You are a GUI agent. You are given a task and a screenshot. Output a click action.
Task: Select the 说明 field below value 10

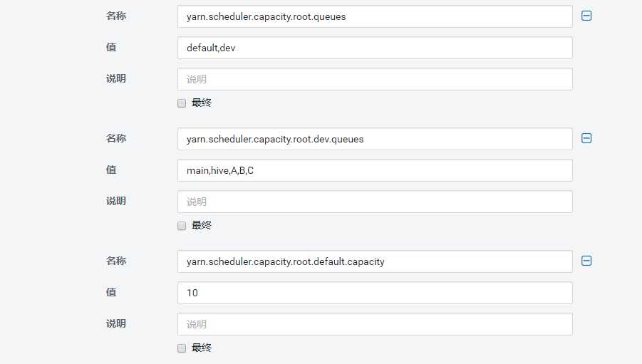375,324
